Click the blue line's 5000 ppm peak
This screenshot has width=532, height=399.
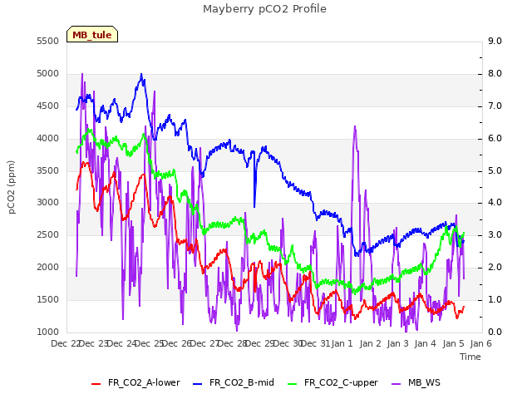(x=141, y=74)
